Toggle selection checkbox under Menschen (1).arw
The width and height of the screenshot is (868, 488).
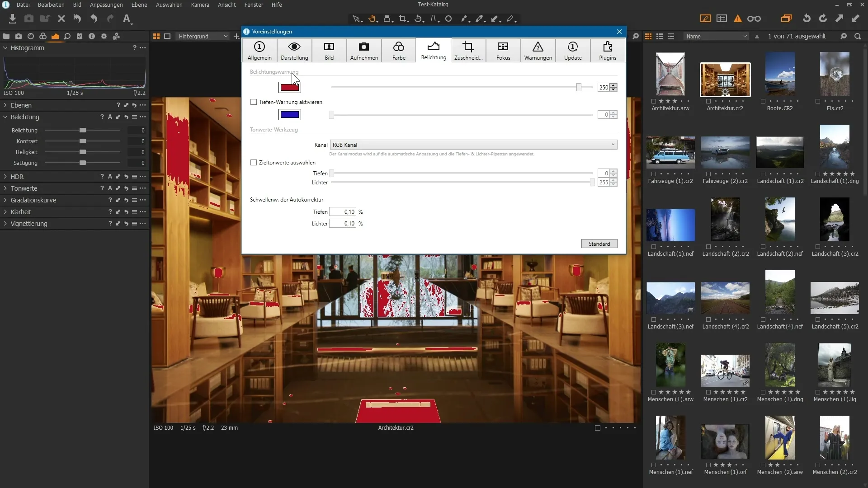point(654,392)
